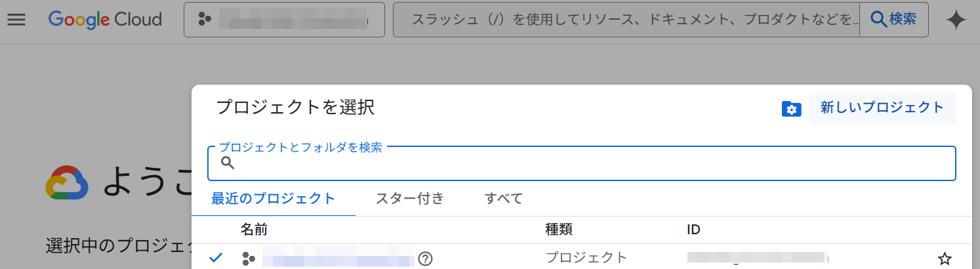
Task: Click the project icon in the list row
Action: [x=249, y=259]
